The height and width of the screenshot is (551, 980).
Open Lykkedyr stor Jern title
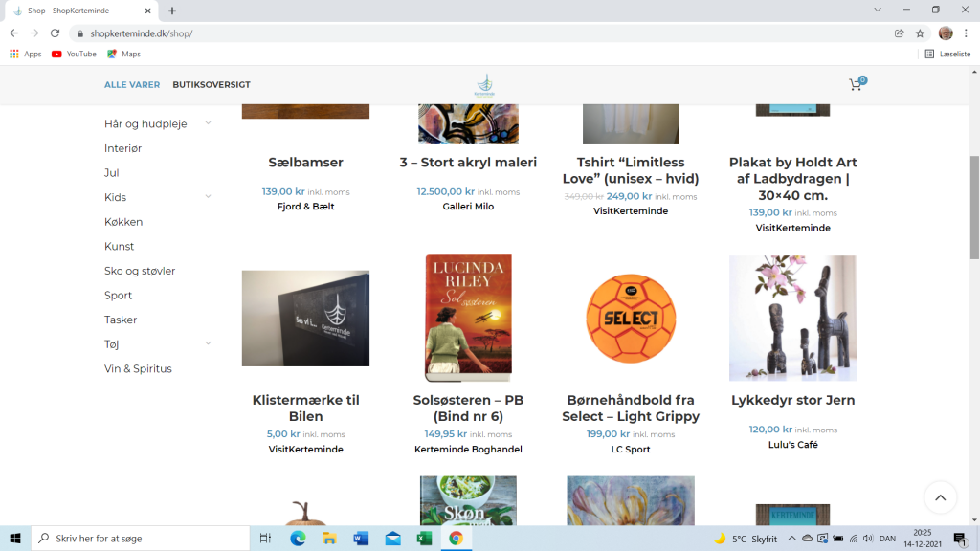792,400
